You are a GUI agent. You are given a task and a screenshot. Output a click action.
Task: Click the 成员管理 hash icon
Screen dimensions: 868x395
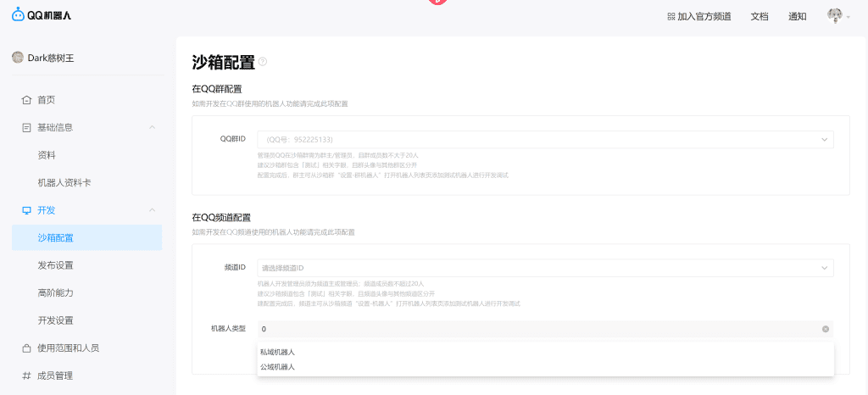[26, 376]
